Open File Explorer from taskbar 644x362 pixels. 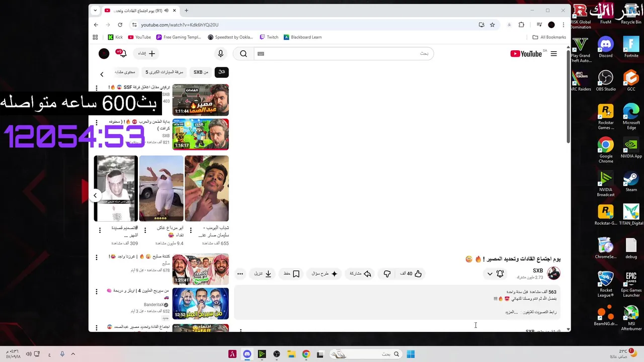point(291,354)
